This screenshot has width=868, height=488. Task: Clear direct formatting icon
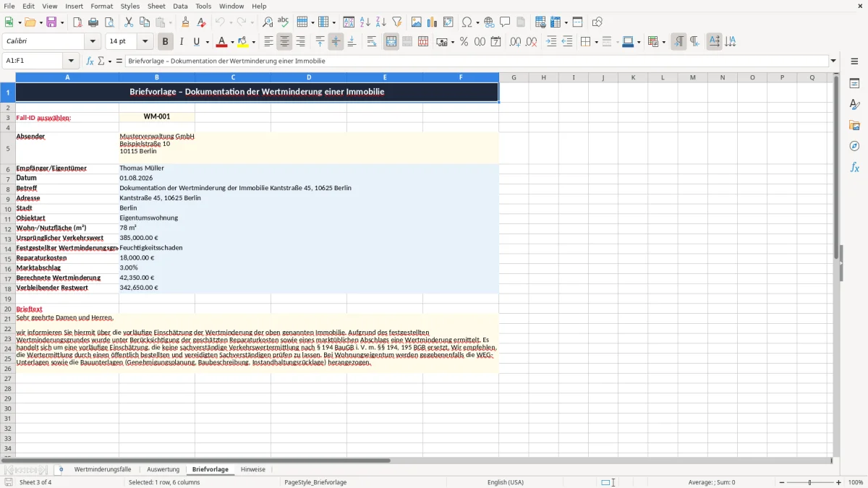(x=202, y=22)
